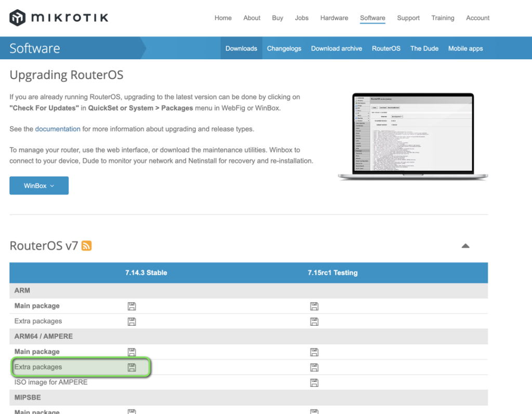Go to The Dude page

[x=424, y=48]
